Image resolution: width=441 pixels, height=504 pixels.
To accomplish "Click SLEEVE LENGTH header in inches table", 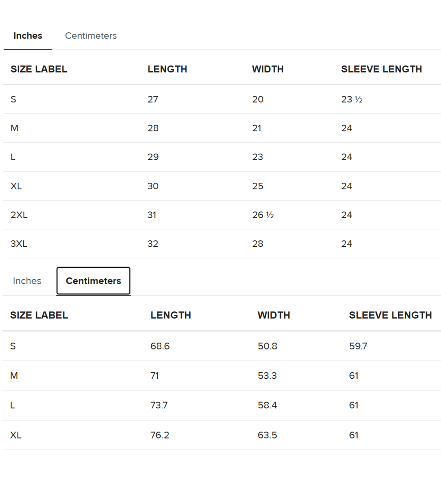I will point(381,69).
